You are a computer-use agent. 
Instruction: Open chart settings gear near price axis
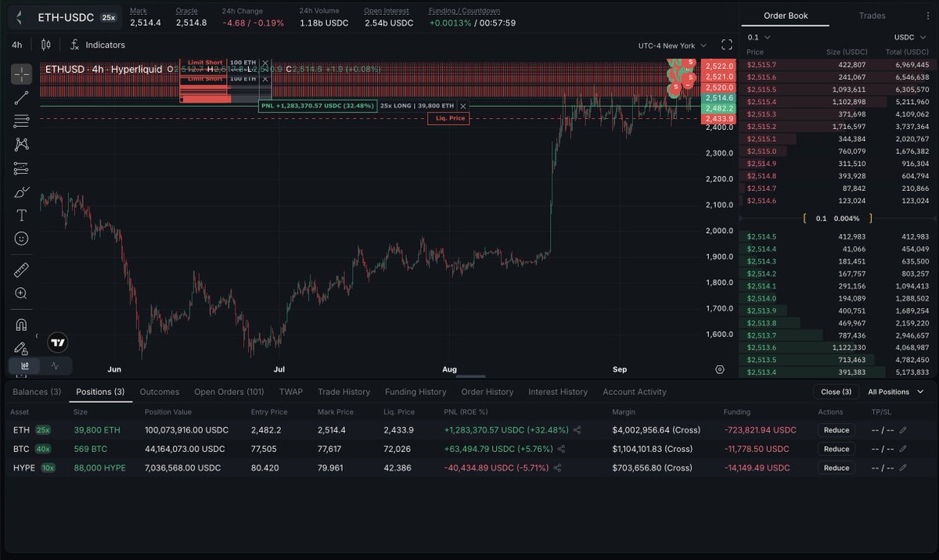(720, 369)
